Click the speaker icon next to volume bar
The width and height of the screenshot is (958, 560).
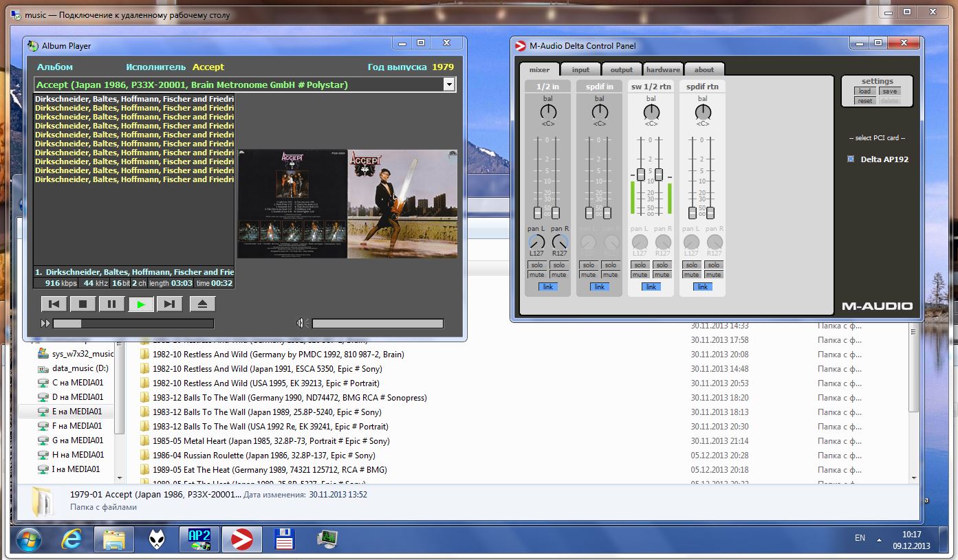click(303, 324)
